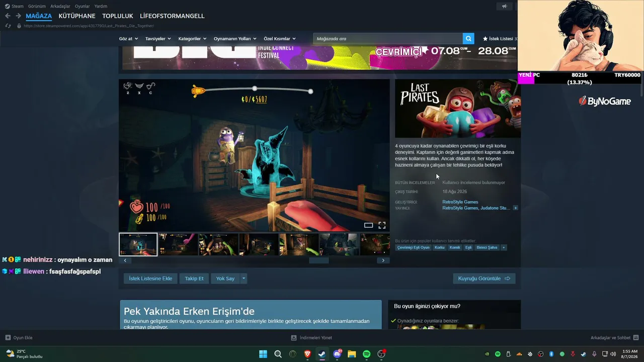Open the Görünüm menu
This screenshot has width=644, height=362.
pos(37,7)
